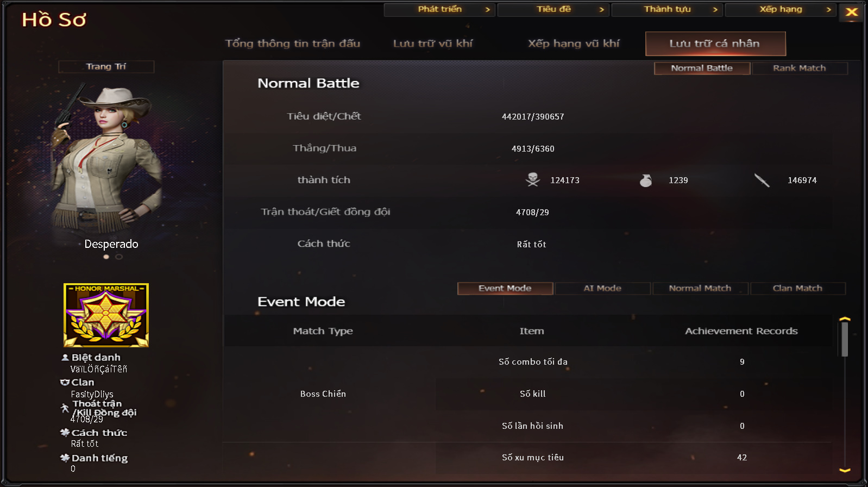This screenshot has height=487, width=868.
Task: Click the Danh tiếng star icon
Action: pyautogui.click(x=65, y=458)
